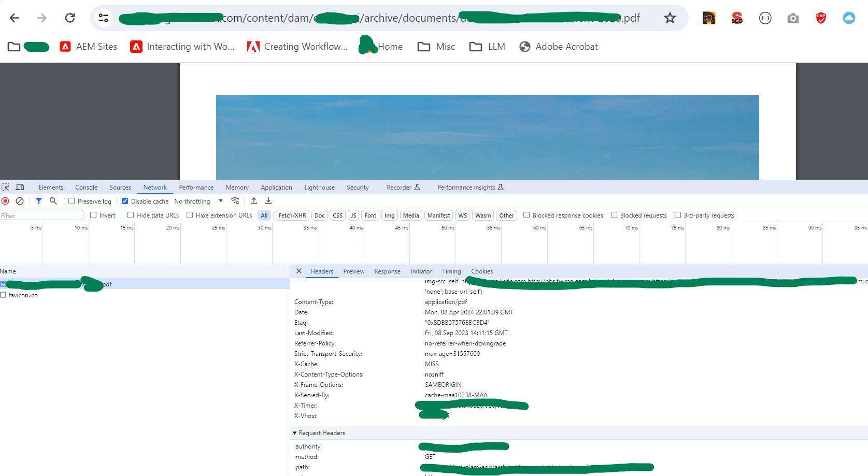Toggle the device toolbar
This screenshot has height=476, width=868.
(x=20, y=187)
